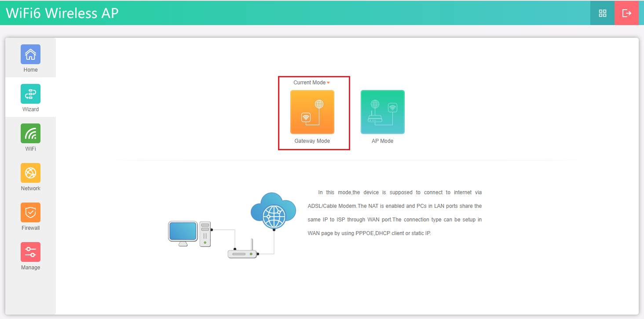644x319 pixels.
Task: Select the orange Gateway Mode tile
Action: coord(312,112)
